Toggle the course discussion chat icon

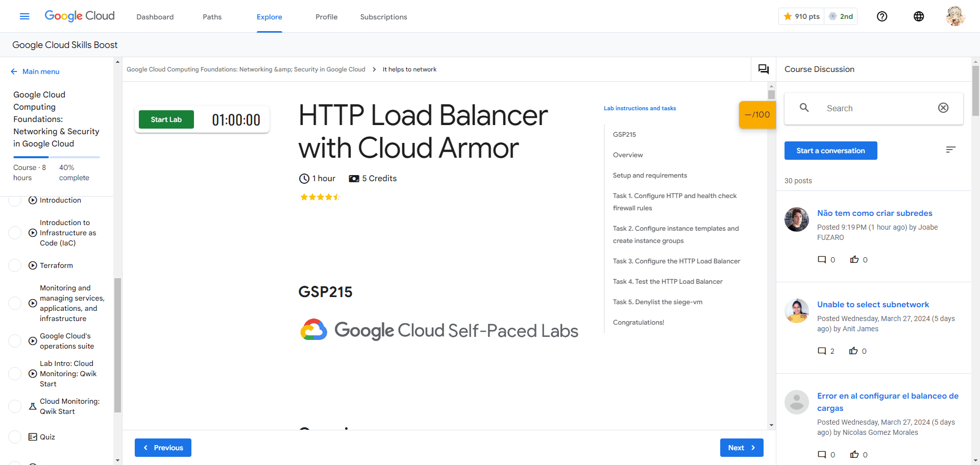[764, 69]
